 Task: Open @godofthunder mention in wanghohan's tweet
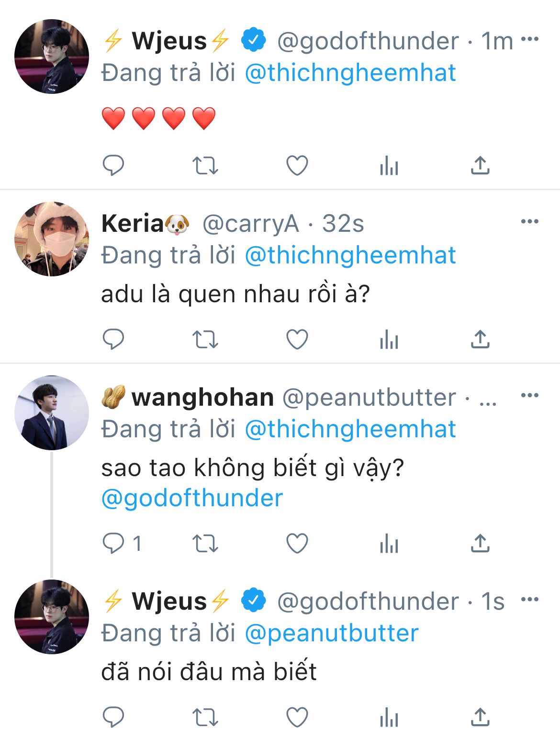(x=192, y=498)
